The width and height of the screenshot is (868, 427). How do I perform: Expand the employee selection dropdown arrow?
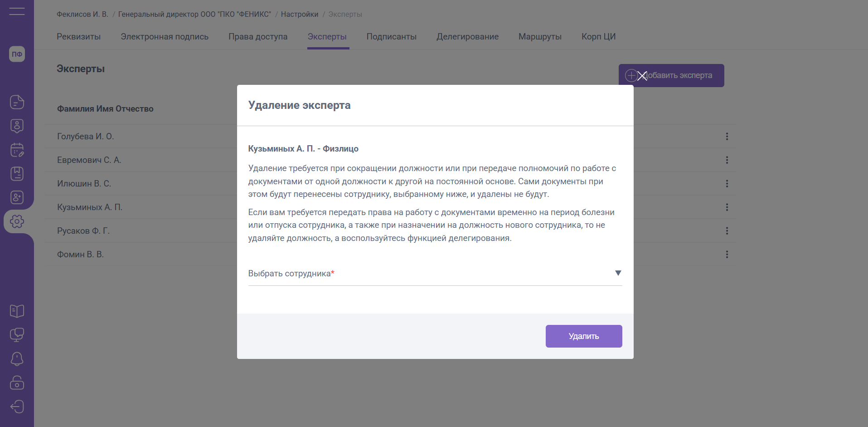[618, 273]
